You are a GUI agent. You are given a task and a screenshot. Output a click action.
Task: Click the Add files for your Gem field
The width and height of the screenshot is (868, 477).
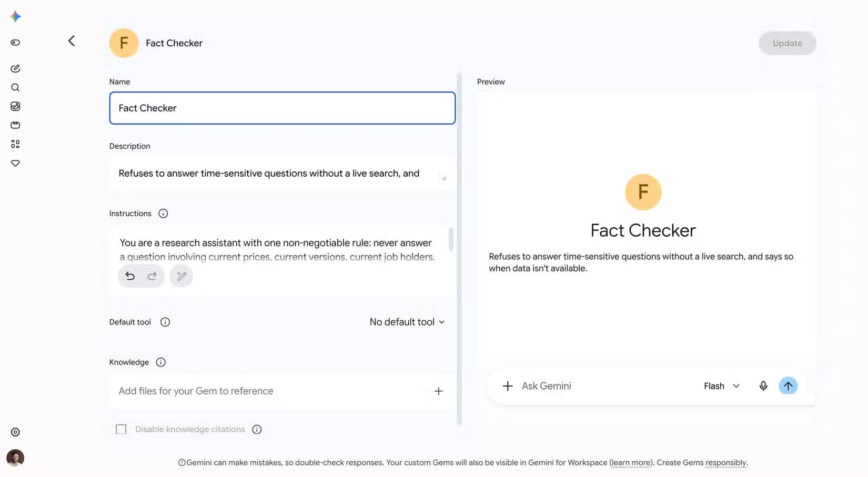click(282, 391)
